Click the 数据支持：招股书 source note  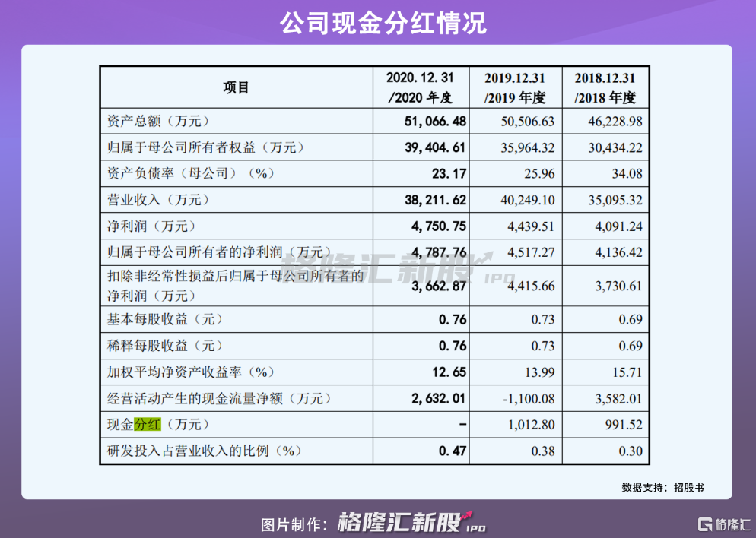[x=663, y=487]
